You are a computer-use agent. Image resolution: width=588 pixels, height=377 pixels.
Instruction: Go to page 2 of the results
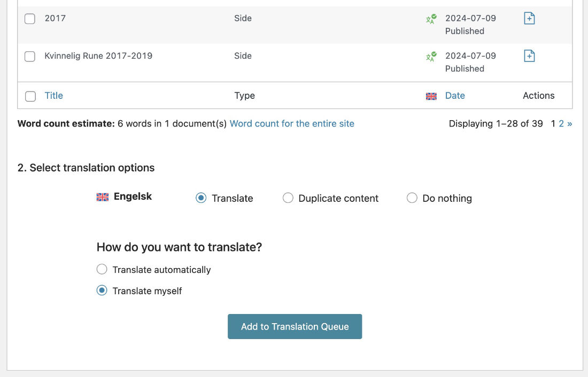pos(561,123)
